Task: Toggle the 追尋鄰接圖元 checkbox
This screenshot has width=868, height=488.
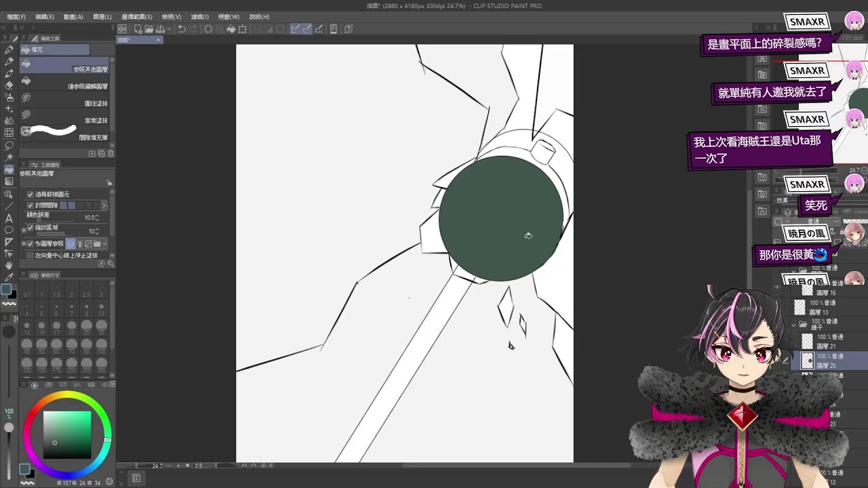Action: [x=31, y=194]
